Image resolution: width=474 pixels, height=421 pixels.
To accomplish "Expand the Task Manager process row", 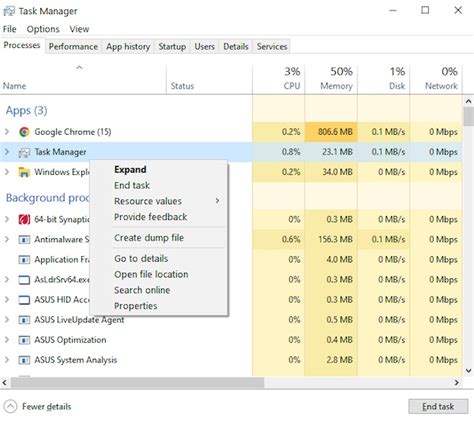I will point(7,152).
